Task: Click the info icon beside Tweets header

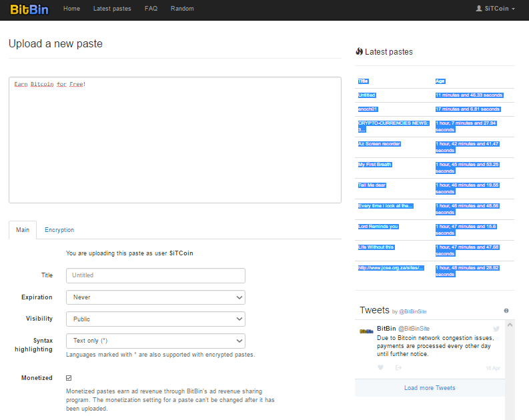Action: 506,311
